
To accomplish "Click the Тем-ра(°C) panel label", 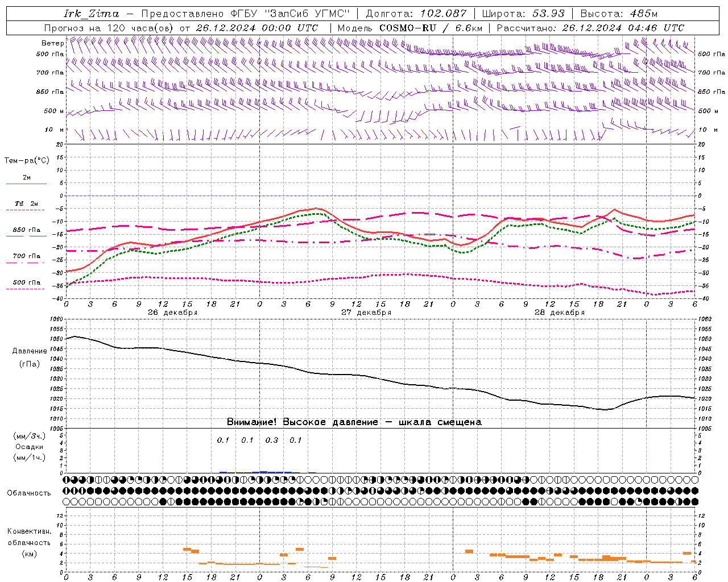I will (27, 161).
